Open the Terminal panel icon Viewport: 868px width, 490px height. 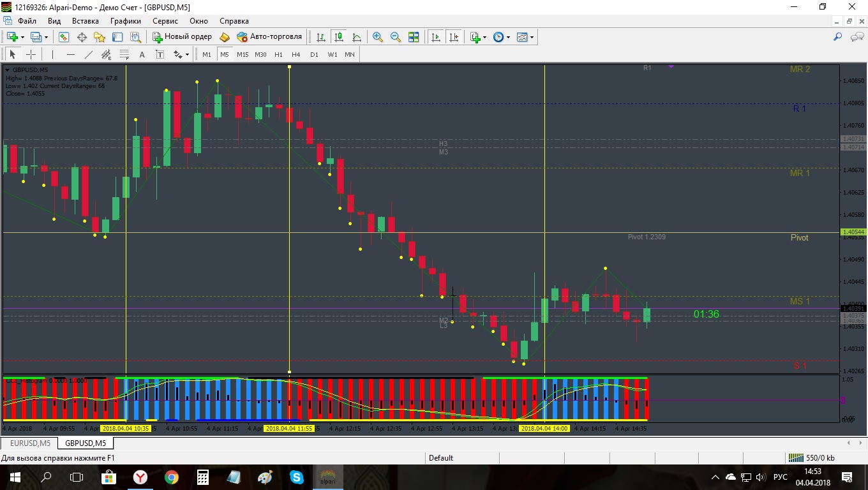(x=117, y=37)
